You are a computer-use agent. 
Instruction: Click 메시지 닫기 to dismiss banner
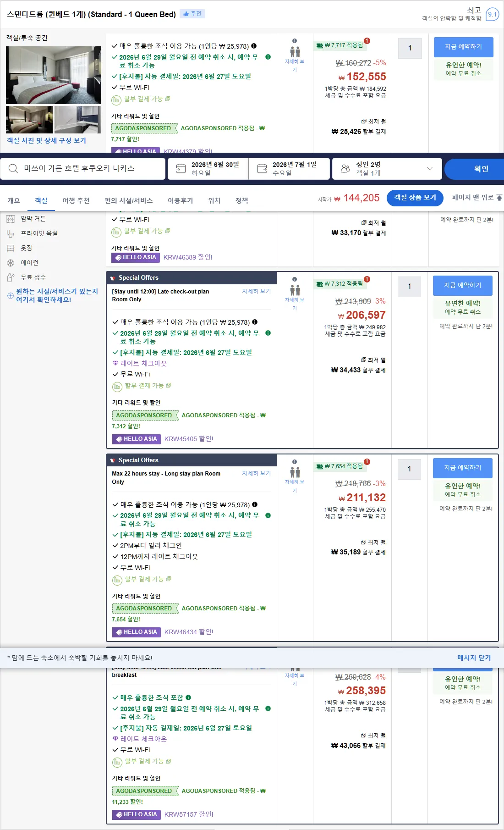coord(474,658)
